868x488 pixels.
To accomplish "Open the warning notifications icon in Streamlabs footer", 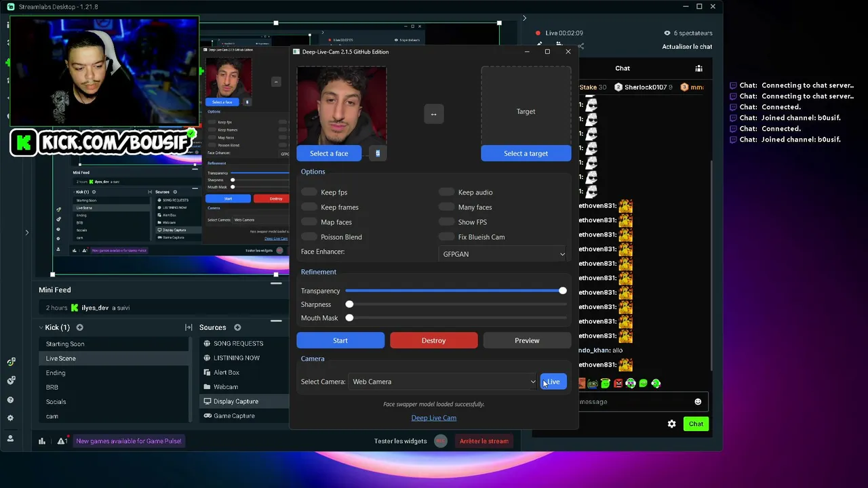I will (62, 441).
